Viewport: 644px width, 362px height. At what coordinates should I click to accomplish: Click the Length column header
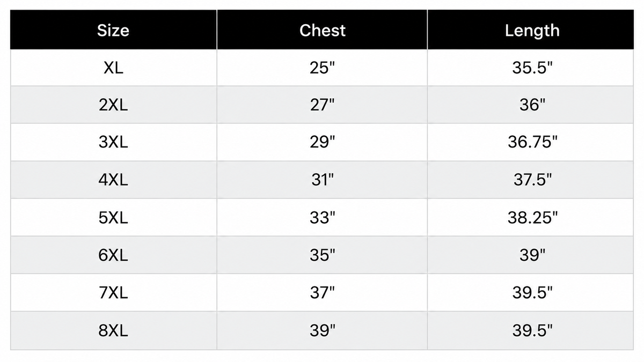click(532, 30)
